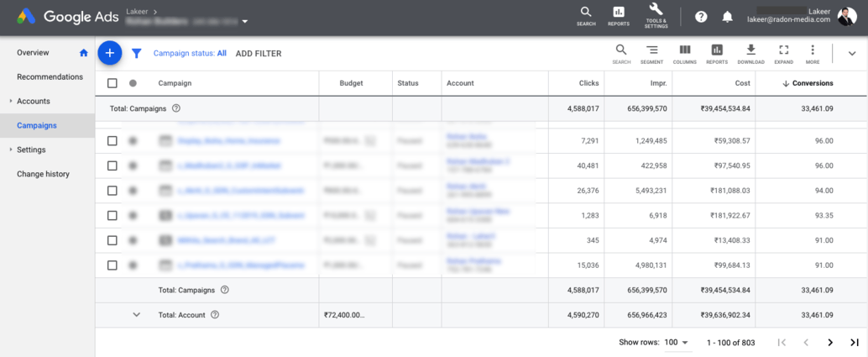Viewport: 868px width, 357px height.
Task: Expand the table to full screen
Action: 783,54
